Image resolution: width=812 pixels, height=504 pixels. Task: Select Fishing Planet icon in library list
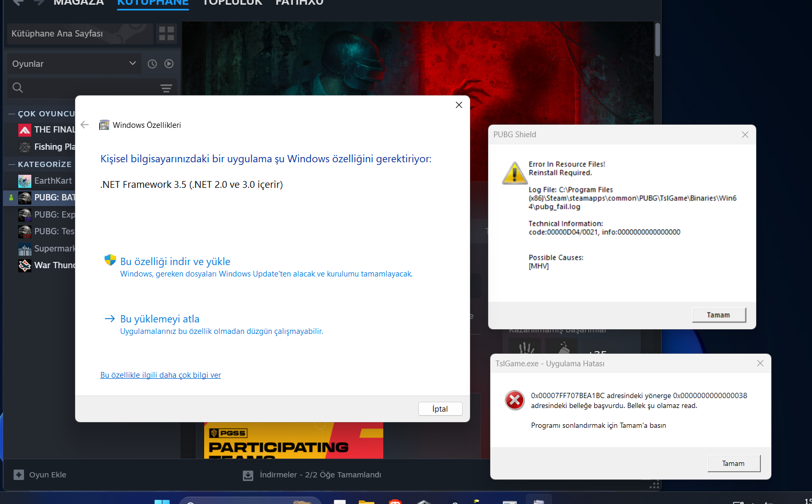(25, 147)
